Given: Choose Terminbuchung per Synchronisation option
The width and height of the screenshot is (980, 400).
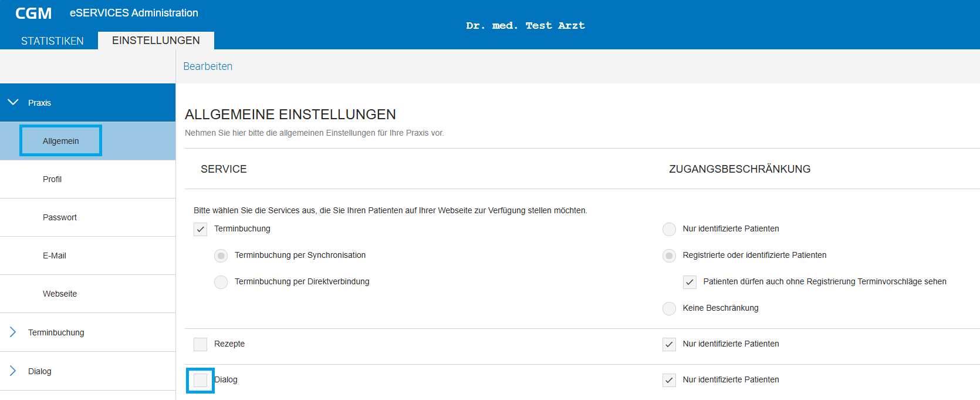Looking at the screenshot, I should tap(221, 256).
